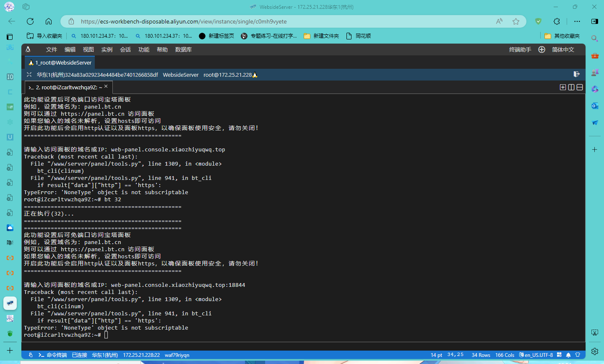Open 导入收藏夹 bookmark
Image resolution: width=604 pixels, height=364 pixels.
(44, 36)
